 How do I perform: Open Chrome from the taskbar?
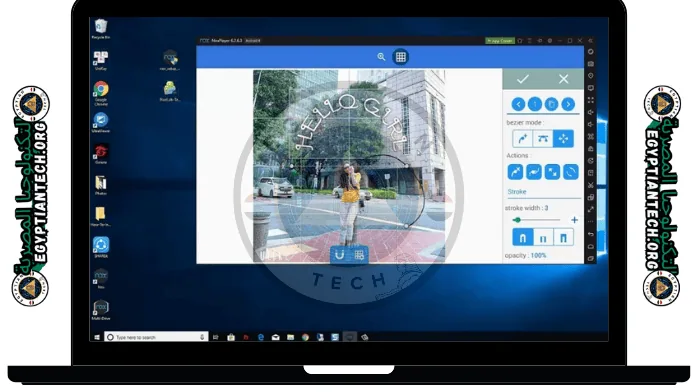tap(305, 337)
